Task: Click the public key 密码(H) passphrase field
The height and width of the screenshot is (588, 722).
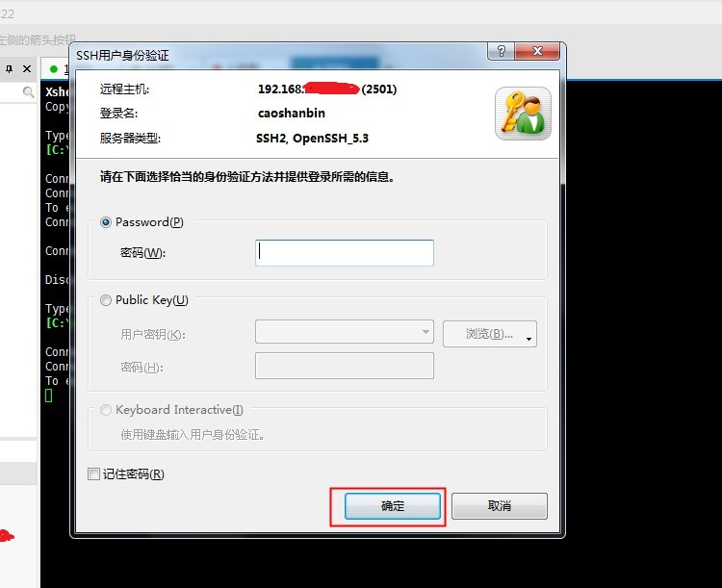Action: point(345,366)
